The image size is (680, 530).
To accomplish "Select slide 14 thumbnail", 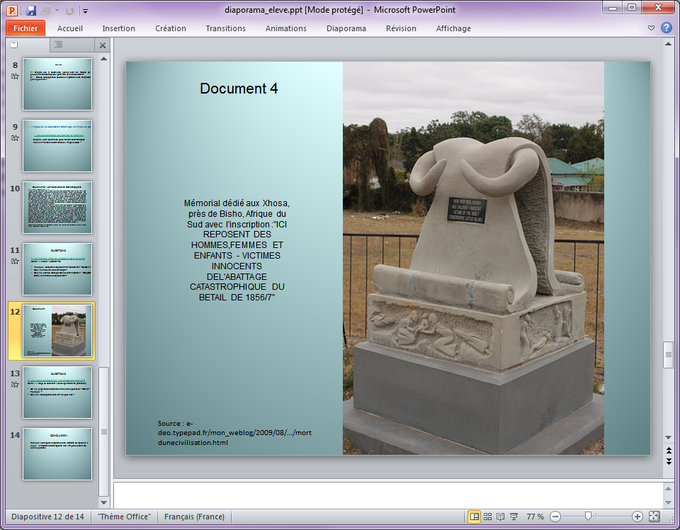I will pyautogui.click(x=57, y=454).
